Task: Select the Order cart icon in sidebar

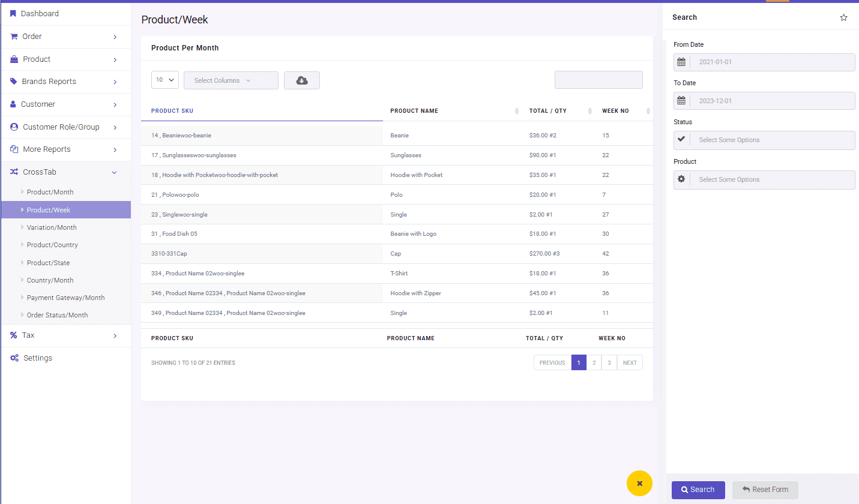Action: click(13, 36)
